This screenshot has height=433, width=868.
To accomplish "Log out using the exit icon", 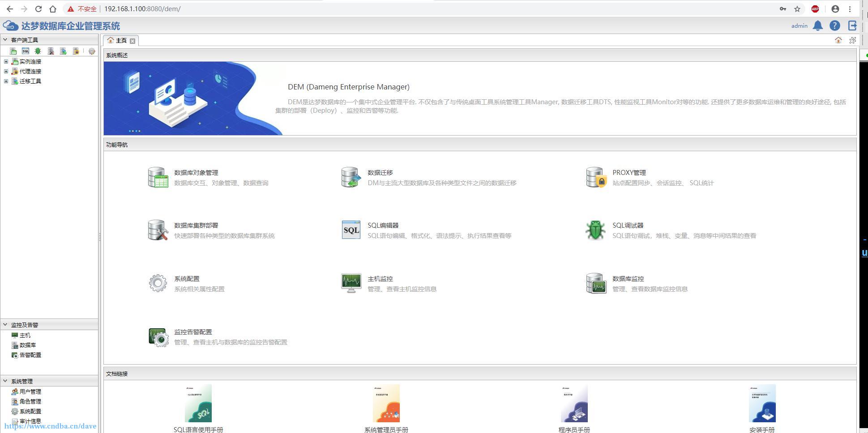I will (852, 26).
